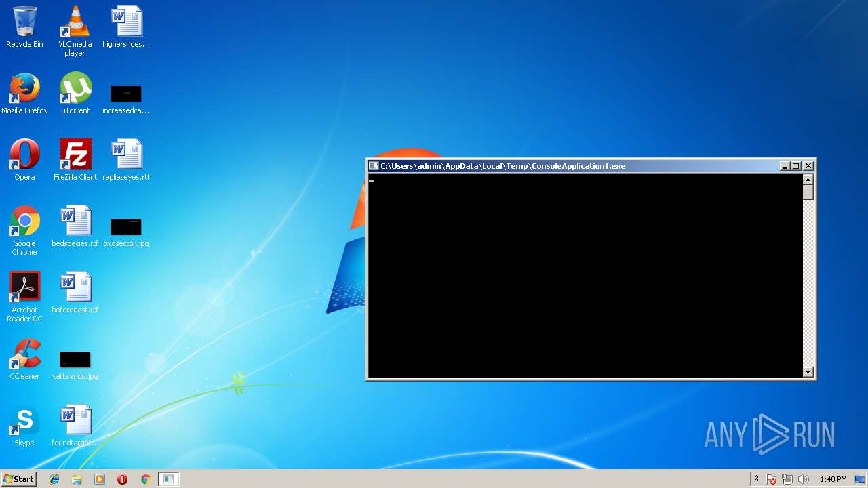Select the bedspecies.rtf document

(75, 227)
